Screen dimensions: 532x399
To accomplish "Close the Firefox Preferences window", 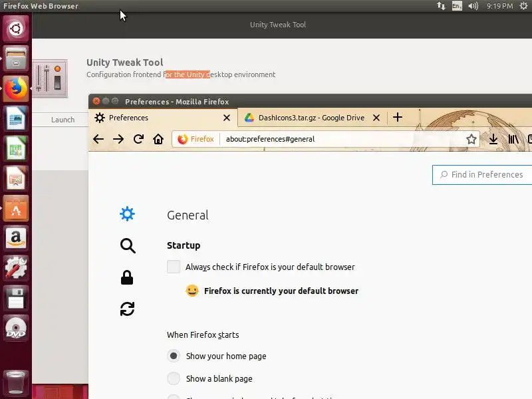I will point(96,101).
